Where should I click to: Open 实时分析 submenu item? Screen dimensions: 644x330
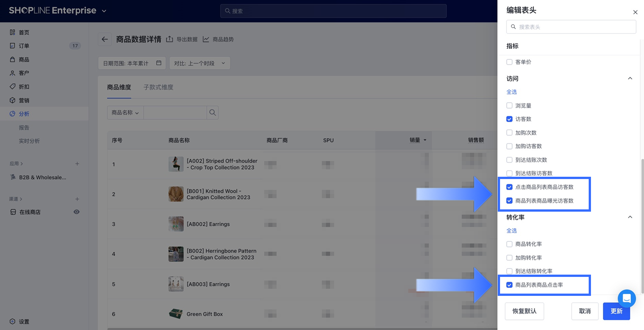point(29,141)
